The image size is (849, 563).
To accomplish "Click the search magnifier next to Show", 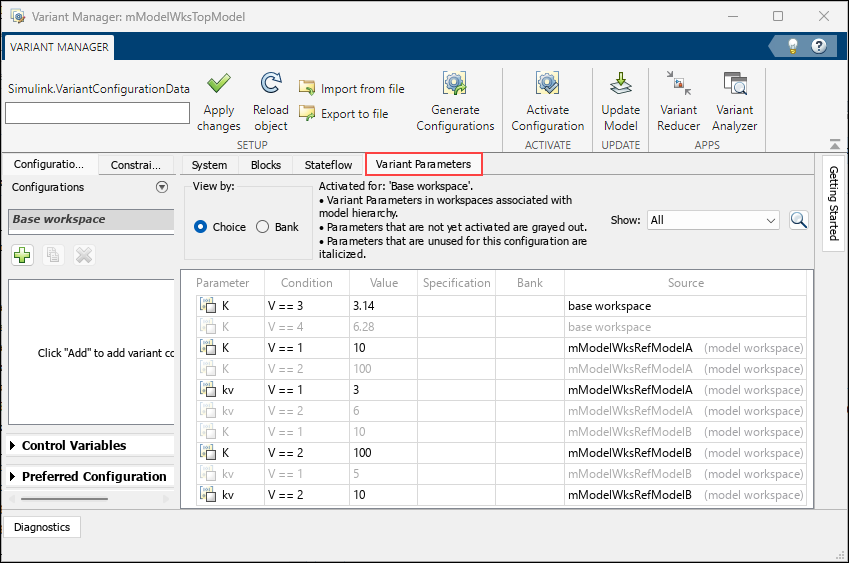I will (x=798, y=220).
